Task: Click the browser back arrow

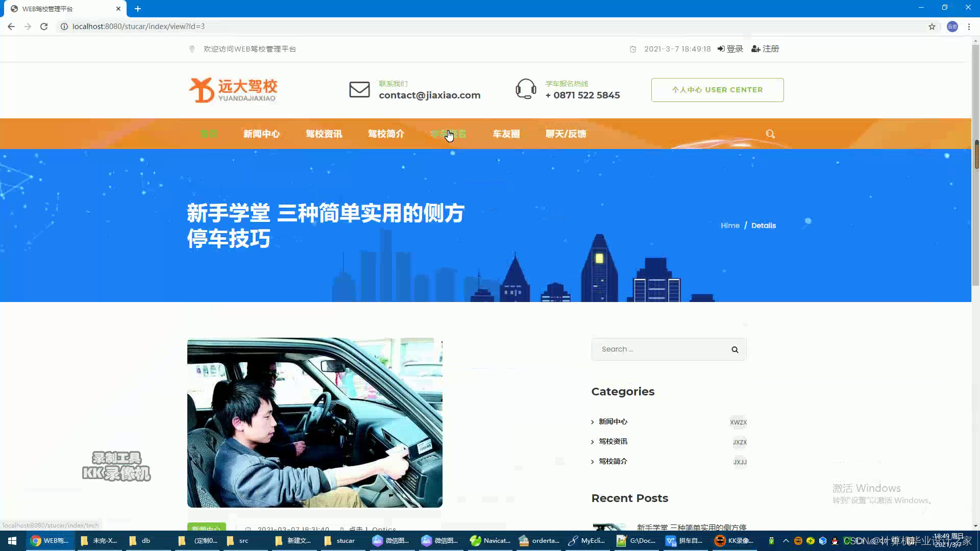Action: click(11, 27)
